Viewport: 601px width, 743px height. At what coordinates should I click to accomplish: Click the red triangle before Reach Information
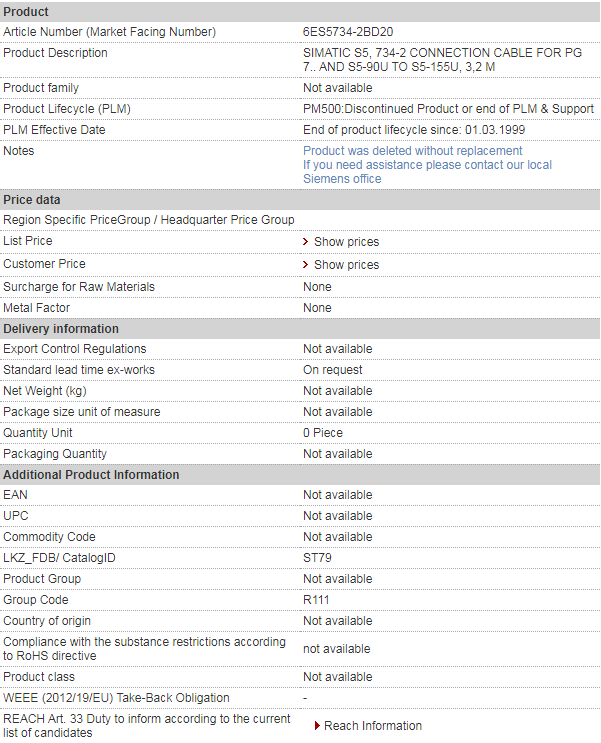coord(317,726)
